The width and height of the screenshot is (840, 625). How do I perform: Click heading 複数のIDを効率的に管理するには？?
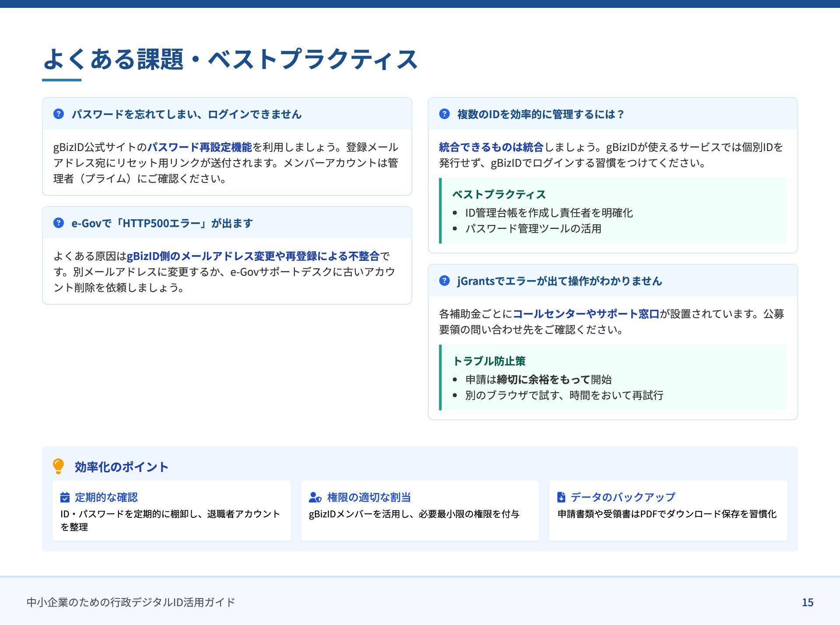click(x=542, y=114)
